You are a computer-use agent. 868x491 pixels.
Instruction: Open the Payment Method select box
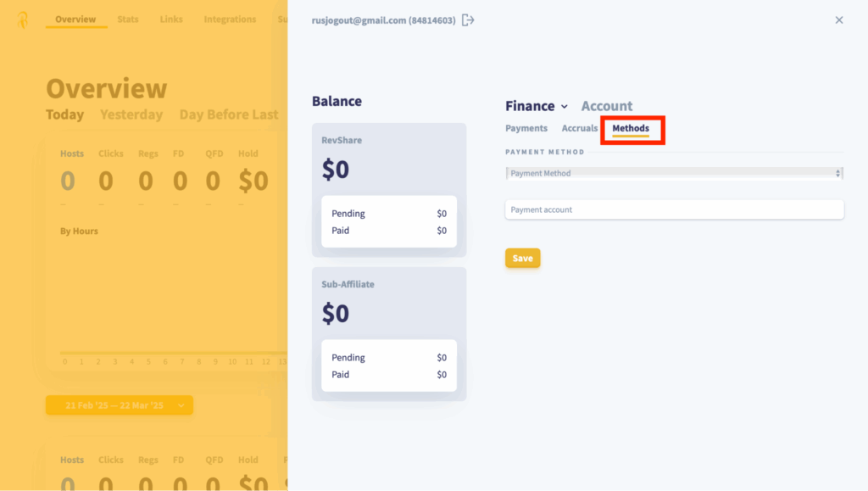(x=674, y=173)
